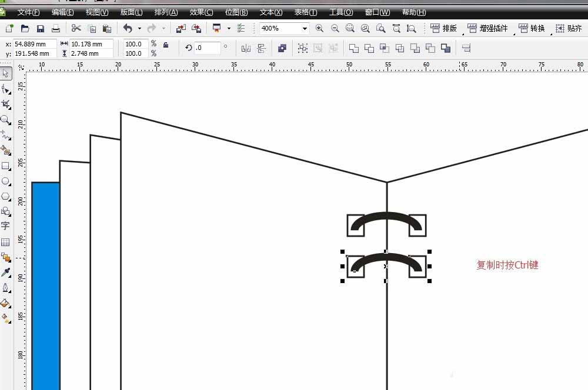Select the Pick tool arrow
The image size is (588, 390).
point(5,73)
